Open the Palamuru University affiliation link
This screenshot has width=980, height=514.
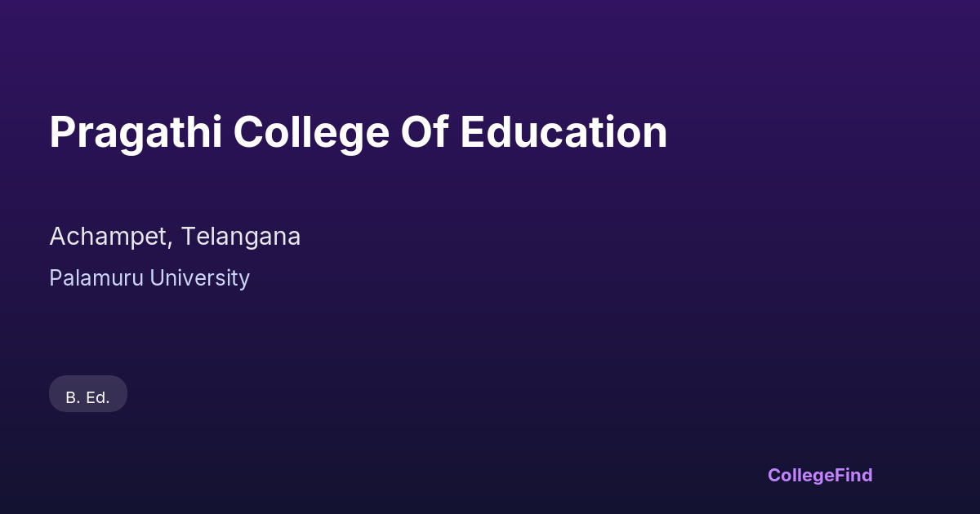[x=149, y=278]
